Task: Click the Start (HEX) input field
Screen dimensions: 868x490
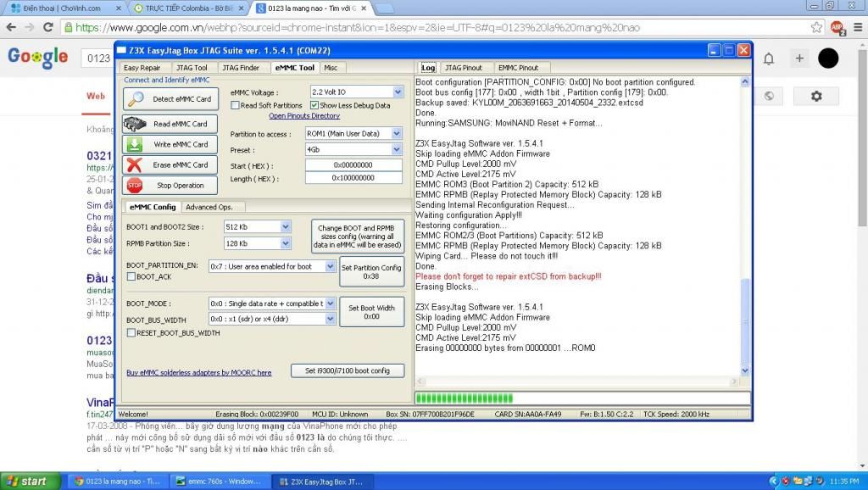Action: [x=353, y=165]
